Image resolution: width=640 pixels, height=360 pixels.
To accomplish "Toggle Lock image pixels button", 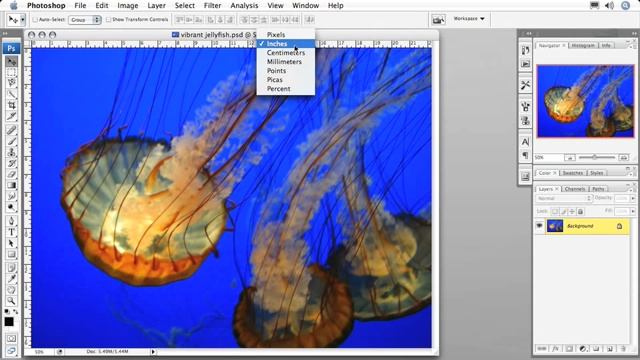I will click(564, 211).
